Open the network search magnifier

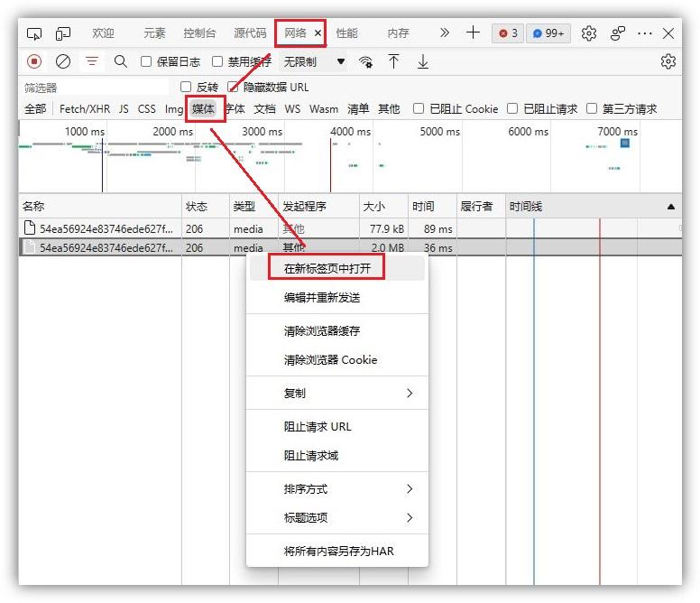[121, 61]
